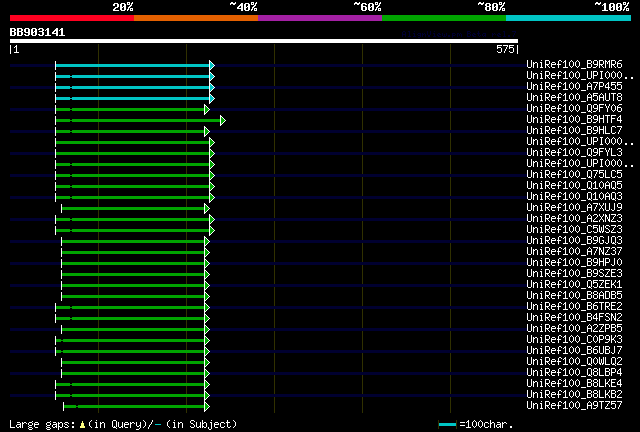Screen dimensions: 640x432
Task: Click the white BB903141 query sequence bar
Action: 264,41
